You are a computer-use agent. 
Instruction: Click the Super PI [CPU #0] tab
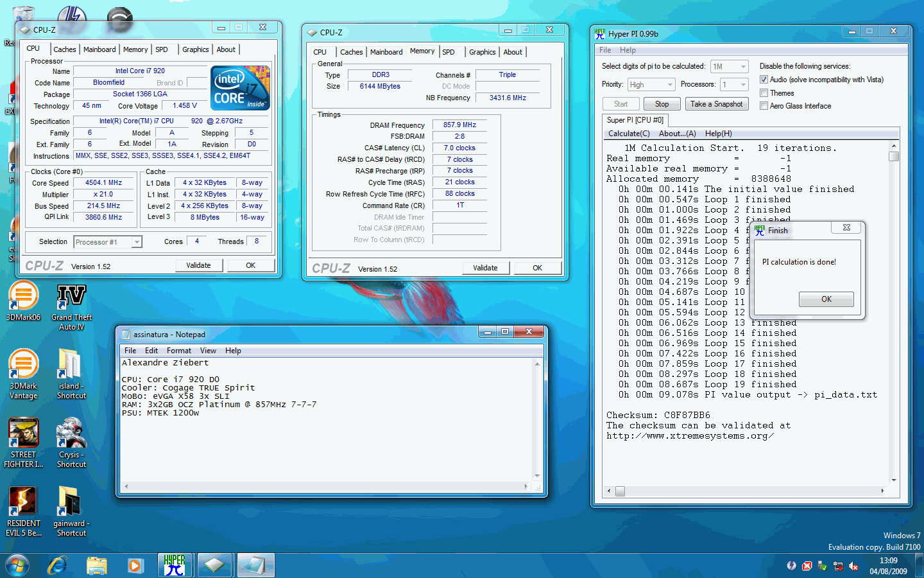point(635,120)
